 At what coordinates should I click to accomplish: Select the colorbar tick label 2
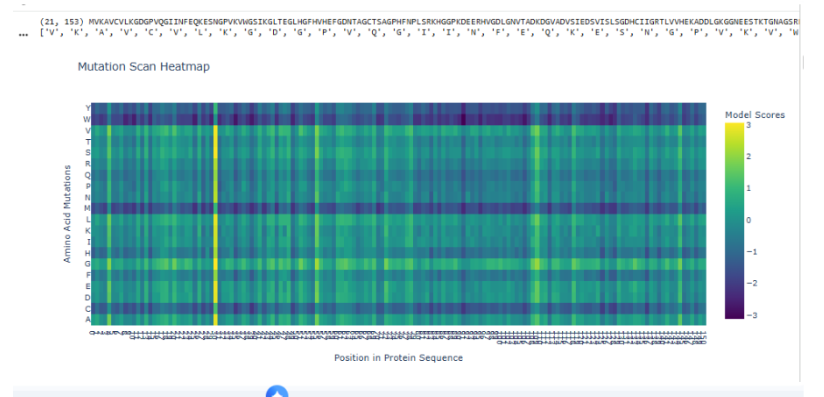point(749,157)
